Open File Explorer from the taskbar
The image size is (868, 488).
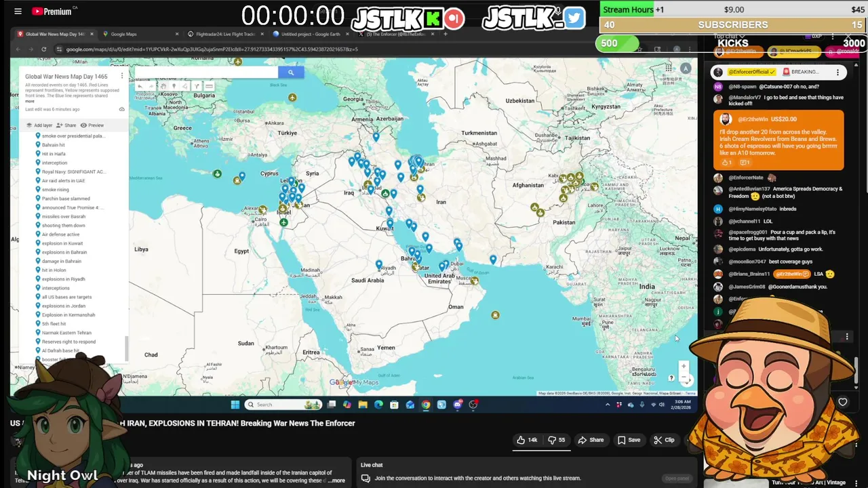pos(363,405)
